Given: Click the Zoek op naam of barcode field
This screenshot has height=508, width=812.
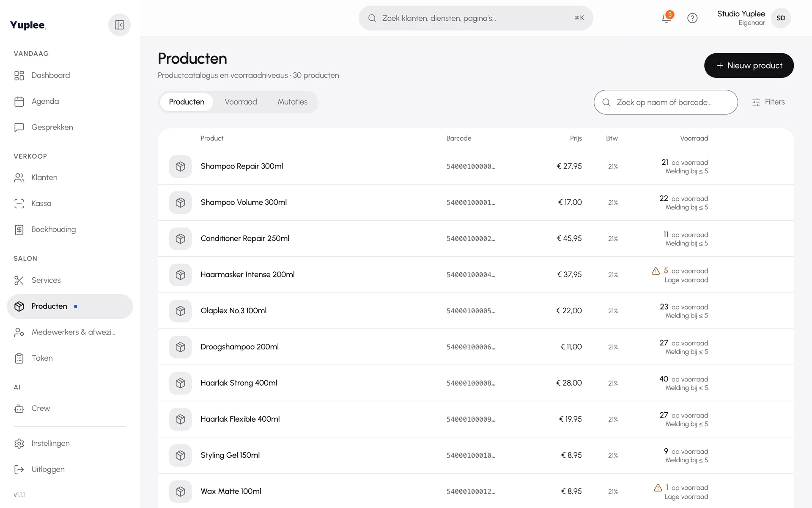Looking at the screenshot, I should 666,102.
